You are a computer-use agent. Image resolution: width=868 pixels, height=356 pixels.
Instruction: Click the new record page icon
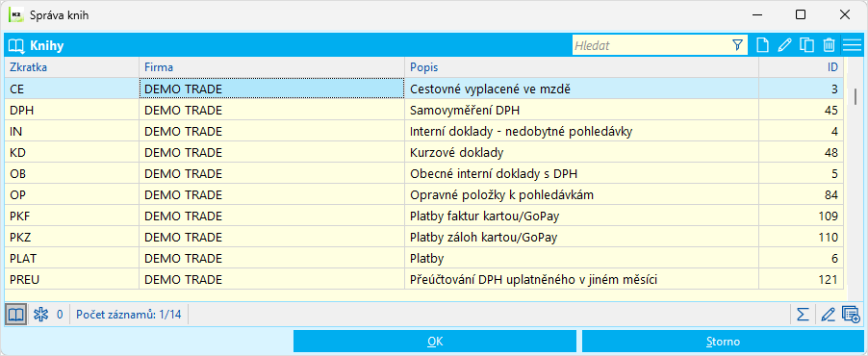(762, 45)
